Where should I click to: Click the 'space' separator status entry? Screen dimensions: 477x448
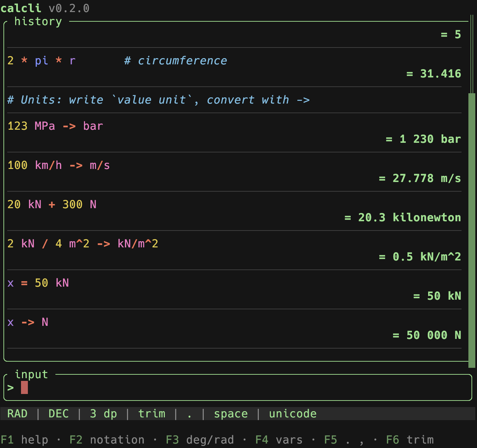click(231, 414)
